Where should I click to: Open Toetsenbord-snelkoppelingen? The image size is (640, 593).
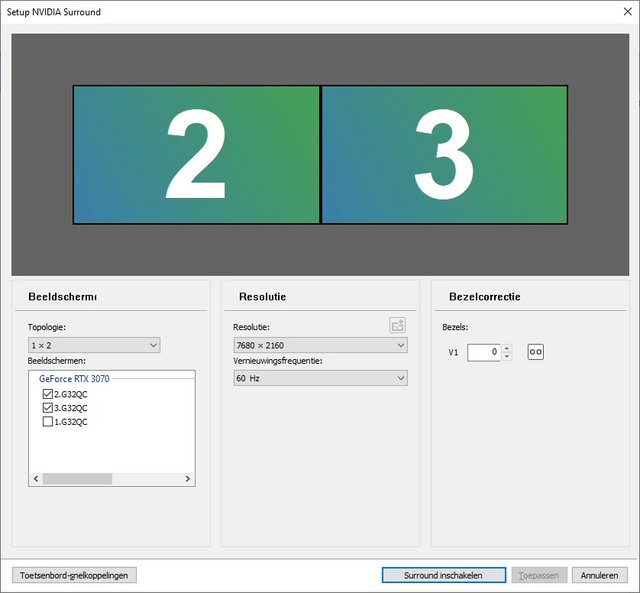74,575
